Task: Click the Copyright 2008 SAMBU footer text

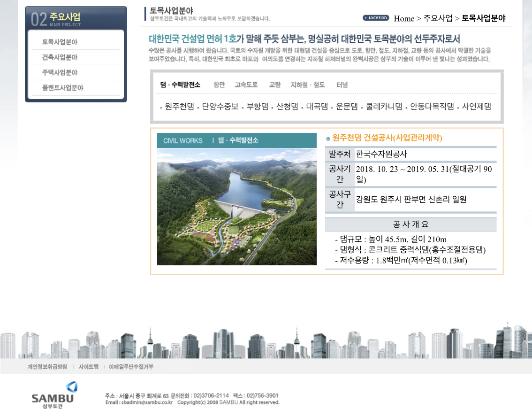Action: tap(228, 402)
